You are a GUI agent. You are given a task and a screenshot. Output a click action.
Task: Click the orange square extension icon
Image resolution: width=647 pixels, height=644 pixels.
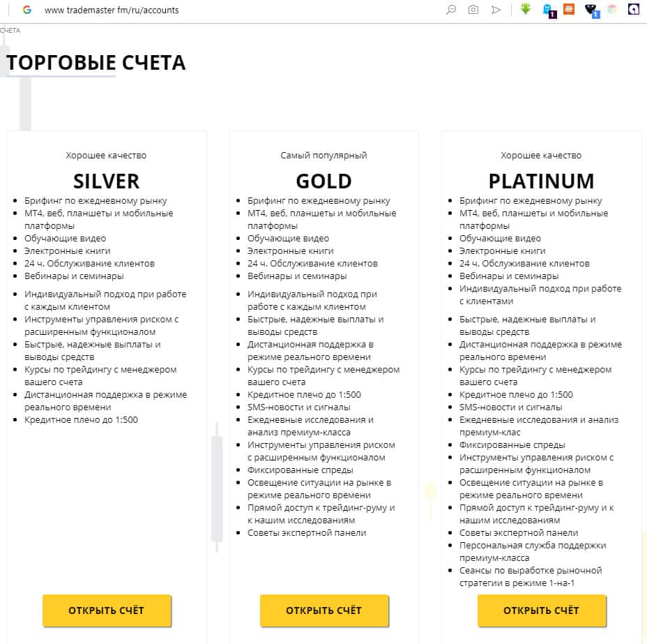click(x=569, y=10)
